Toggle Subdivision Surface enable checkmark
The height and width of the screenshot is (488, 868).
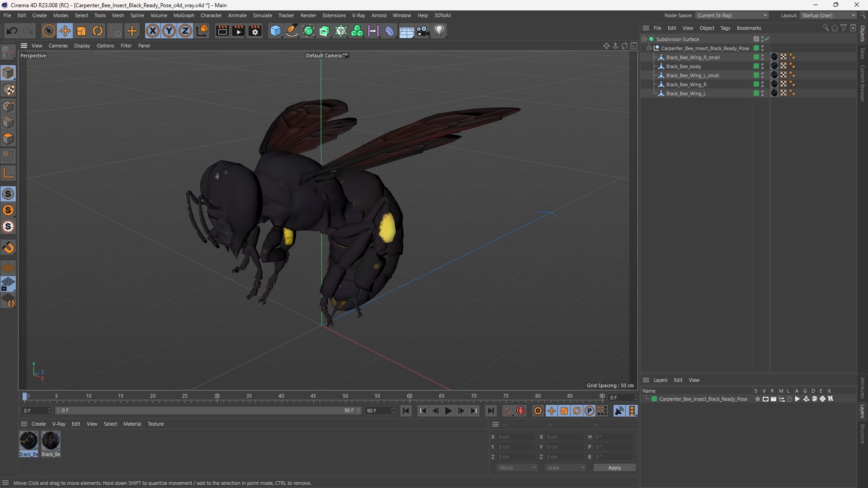[767, 39]
